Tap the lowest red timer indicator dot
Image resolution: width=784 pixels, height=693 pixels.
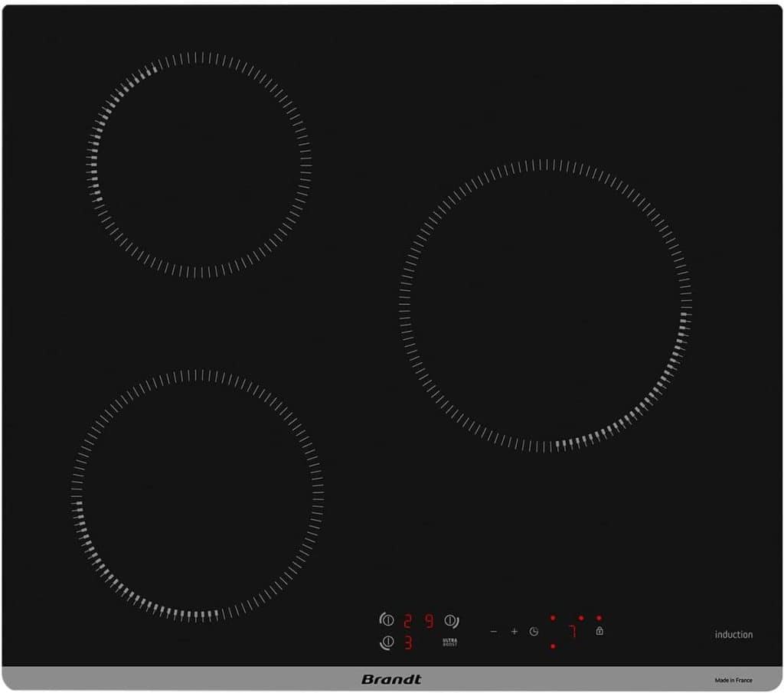[553, 646]
